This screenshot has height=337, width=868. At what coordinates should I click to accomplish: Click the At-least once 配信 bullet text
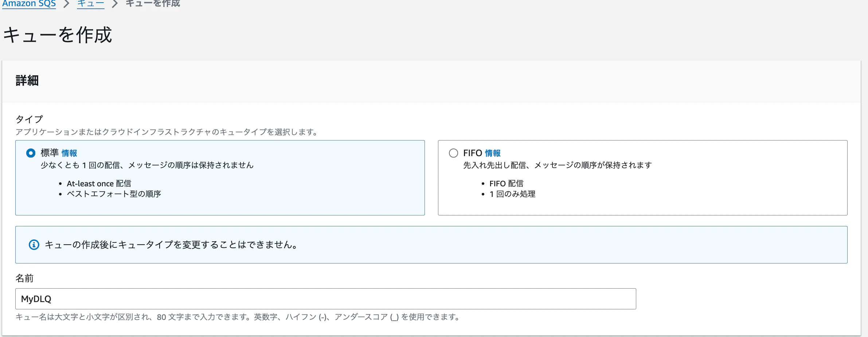[x=99, y=184]
